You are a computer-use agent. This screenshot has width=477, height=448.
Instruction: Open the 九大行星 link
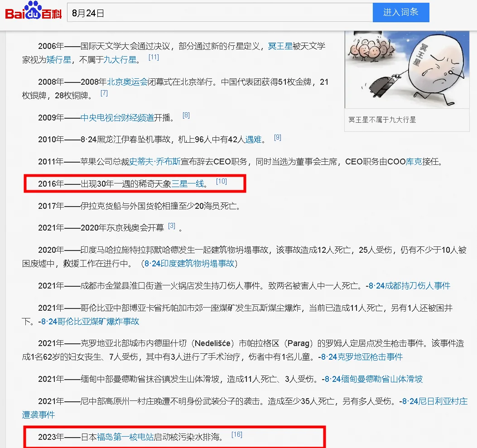click(120, 60)
